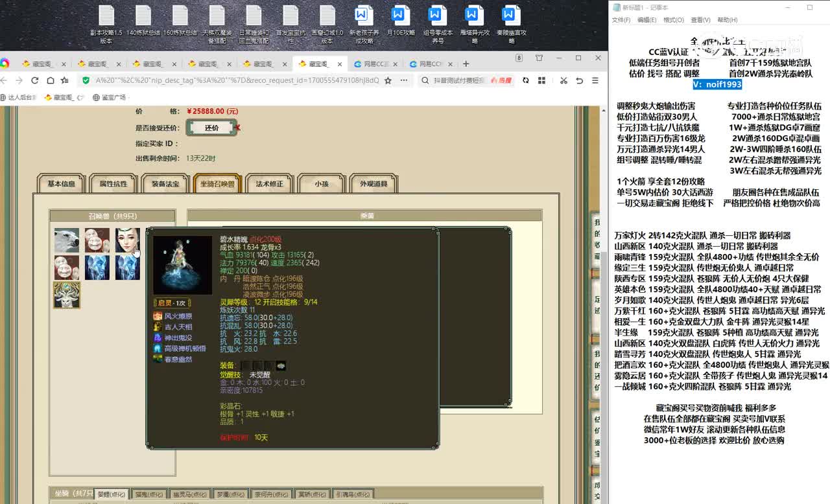The image size is (830, 504).
Task: Open the browser apps grid icon
Action: coord(541,80)
